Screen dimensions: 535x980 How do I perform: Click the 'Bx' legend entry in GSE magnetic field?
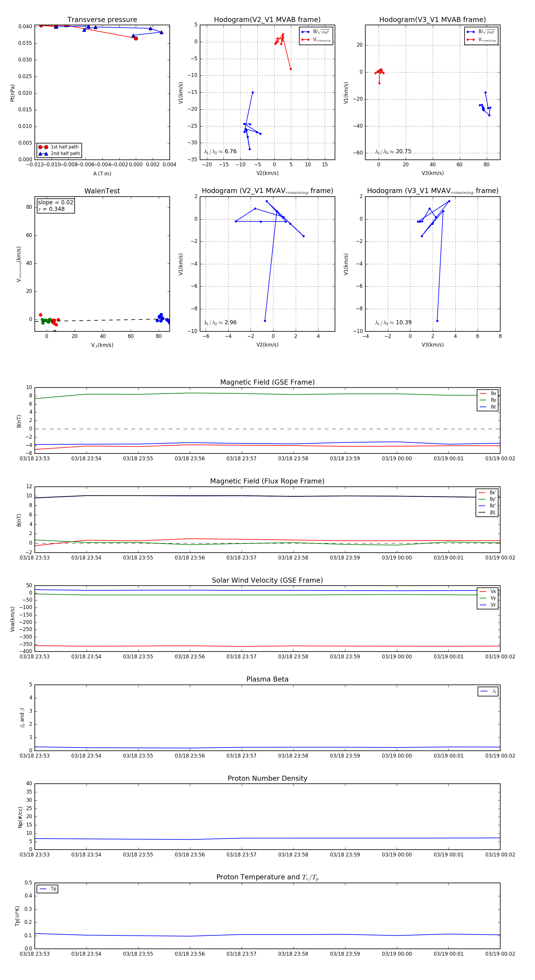[x=488, y=393]
